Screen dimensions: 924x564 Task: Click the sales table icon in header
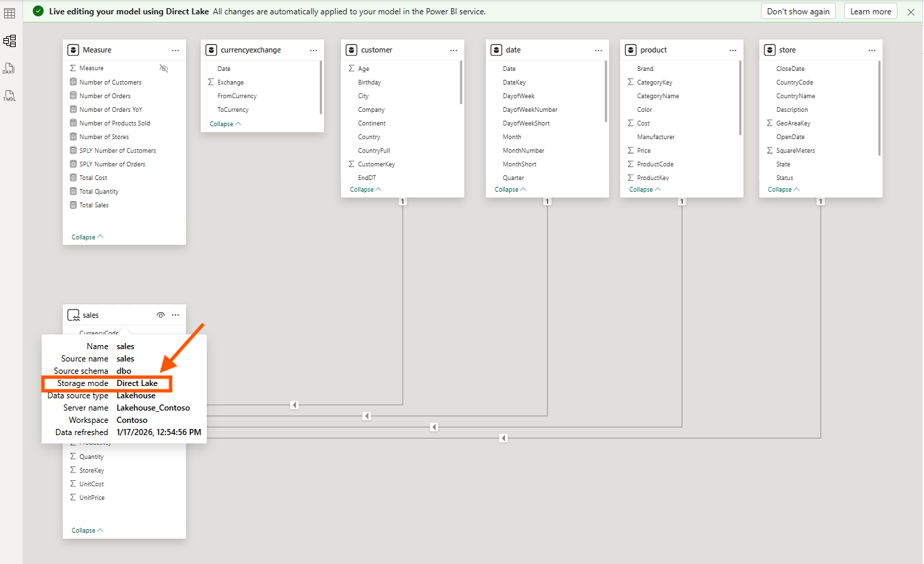(x=74, y=315)
